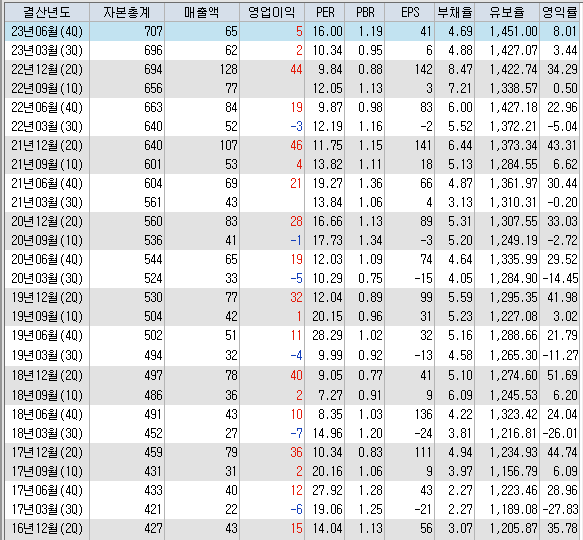Select the 21년06월(4Q) row label
Viewport: 583px width, 540px height.
coord(47,183)
